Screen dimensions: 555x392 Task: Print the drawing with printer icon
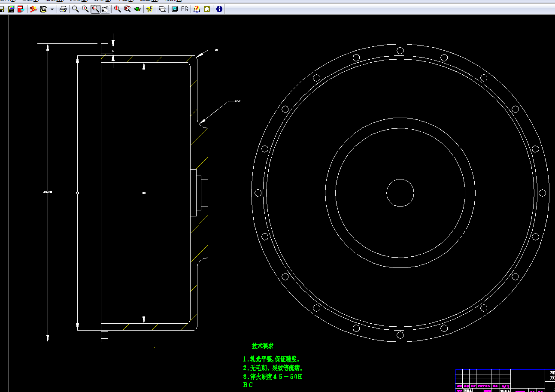coord(63,9)
